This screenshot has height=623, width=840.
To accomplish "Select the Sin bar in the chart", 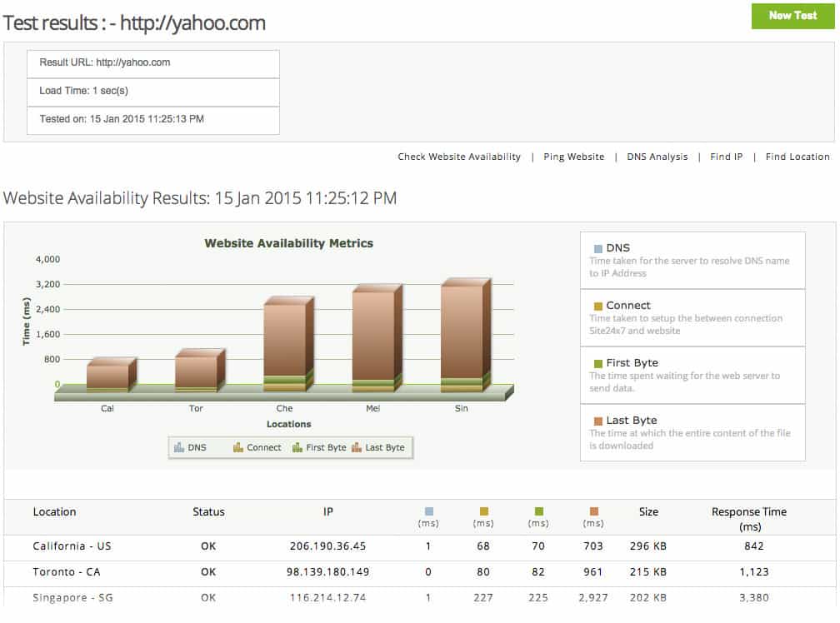I will [x=466, y=336].
